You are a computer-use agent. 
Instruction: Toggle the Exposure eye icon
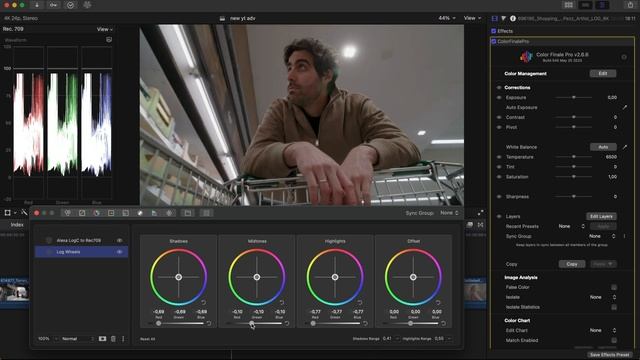[499, 98]
